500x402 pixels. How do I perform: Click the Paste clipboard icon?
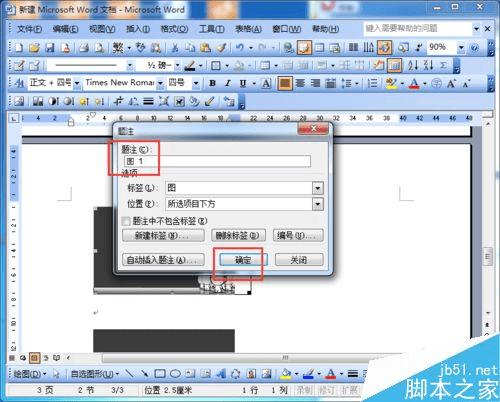(x=205, y=48)
